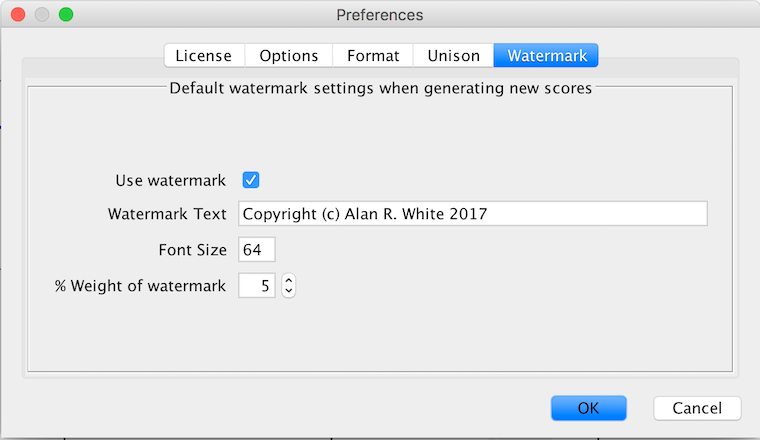Click the green zoom window button
This screenshot has height=440, width=760.
tap(66, 15)
